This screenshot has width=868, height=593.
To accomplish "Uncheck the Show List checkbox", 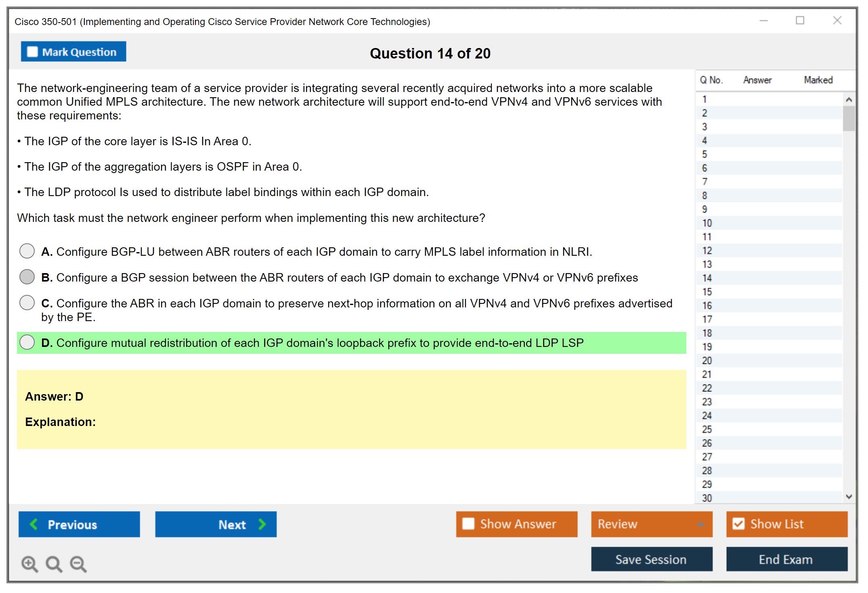I will tap(738, 524).
